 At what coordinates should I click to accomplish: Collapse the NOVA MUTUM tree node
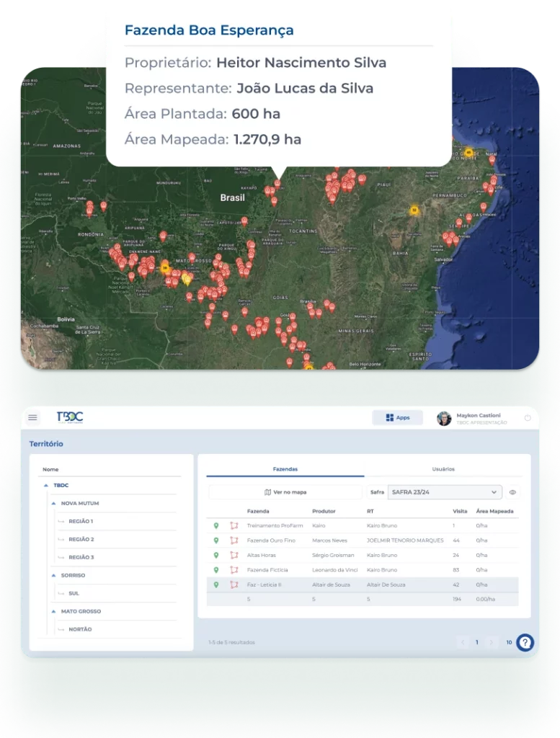pos(54,503)
